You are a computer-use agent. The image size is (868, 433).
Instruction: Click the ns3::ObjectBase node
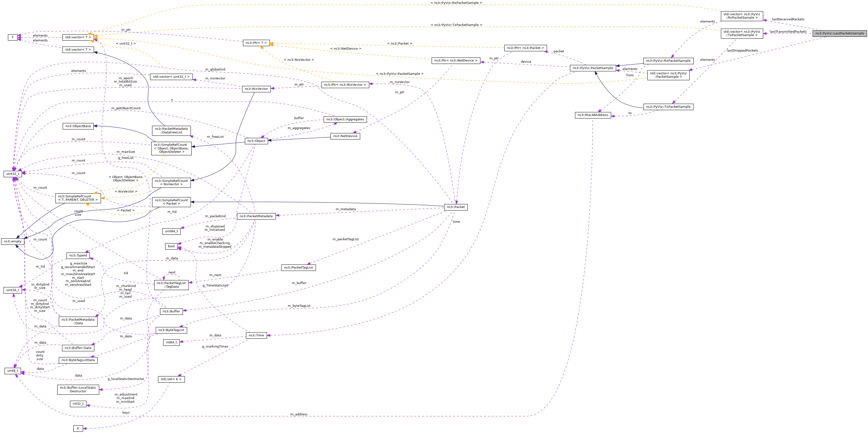tap(78, 126)
